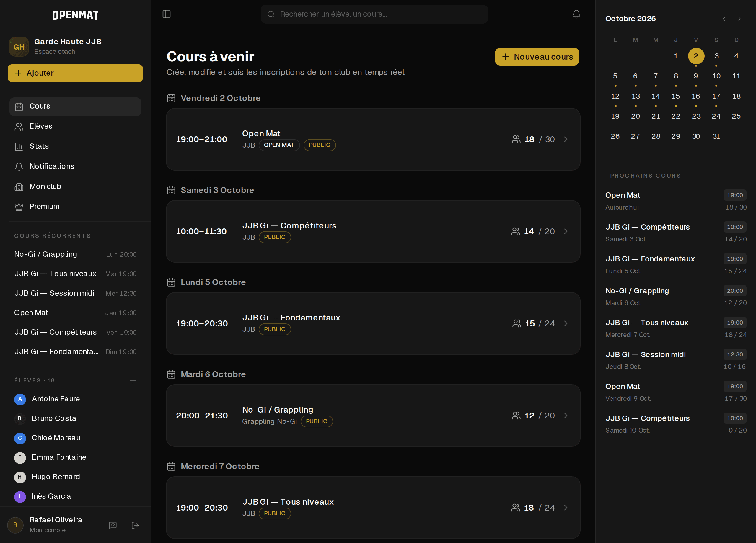
Task: Select October 2 in the calendar
Action: point(696,56)
